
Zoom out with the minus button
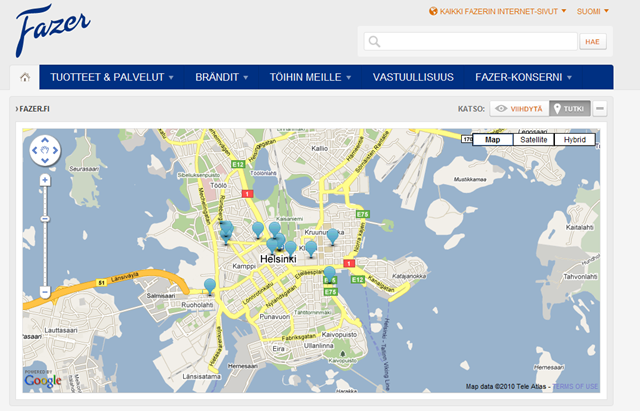click(x=45, y=292)
